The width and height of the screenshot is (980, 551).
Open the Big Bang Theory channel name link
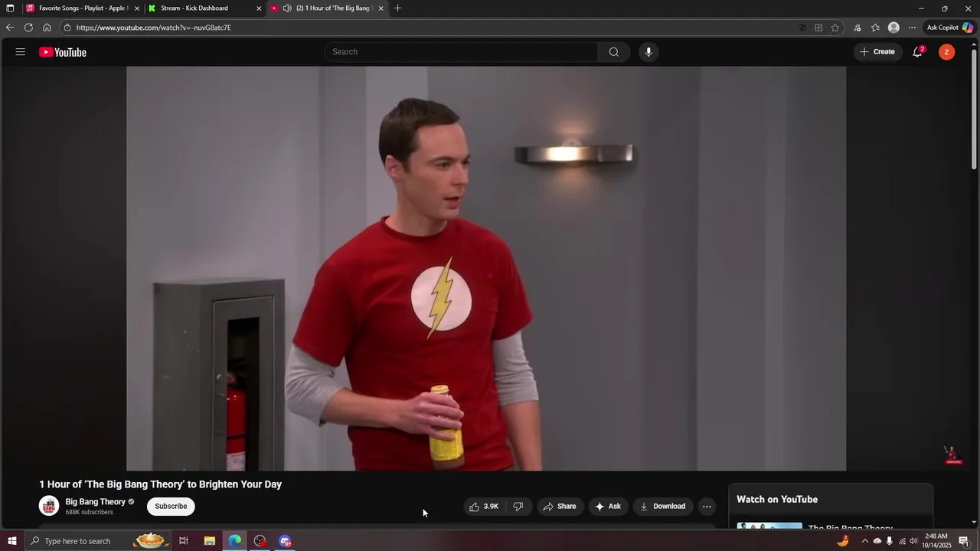click(95, 502)
